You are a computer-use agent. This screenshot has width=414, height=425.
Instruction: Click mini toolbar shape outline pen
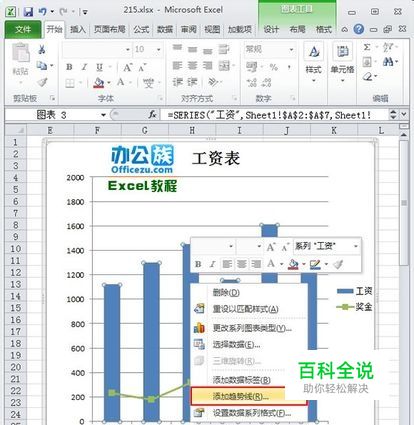tap(315, 264)
